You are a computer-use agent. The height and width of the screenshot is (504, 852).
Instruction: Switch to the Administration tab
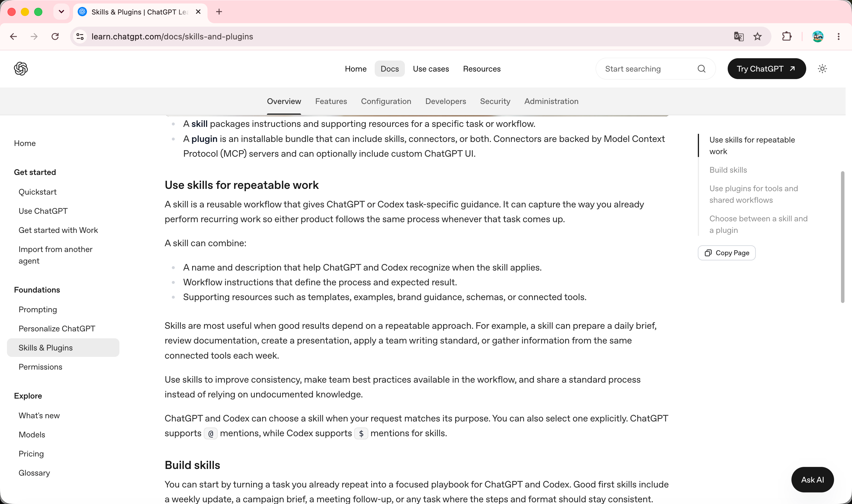point(551,101)
